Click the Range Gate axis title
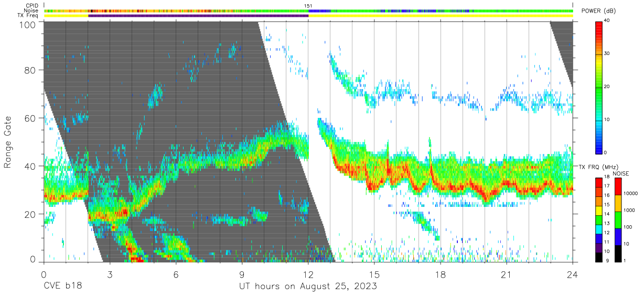This screenshot has height=297, width=644. point(8,142)
